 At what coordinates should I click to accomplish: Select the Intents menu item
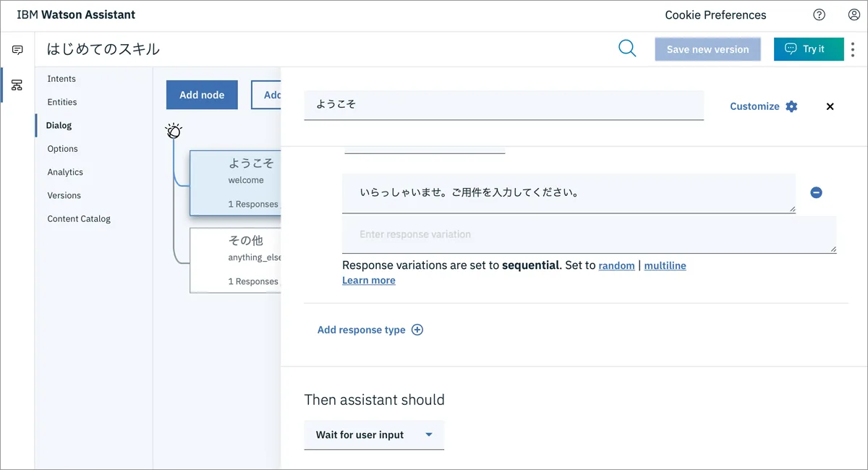(61, 79)
